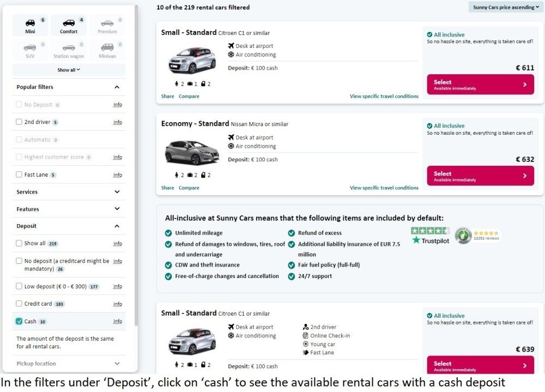This screenshot has width=545, height=392.
Task: Open the Sunny Cars price ascending sort dropdown
Action: point(506,7)
